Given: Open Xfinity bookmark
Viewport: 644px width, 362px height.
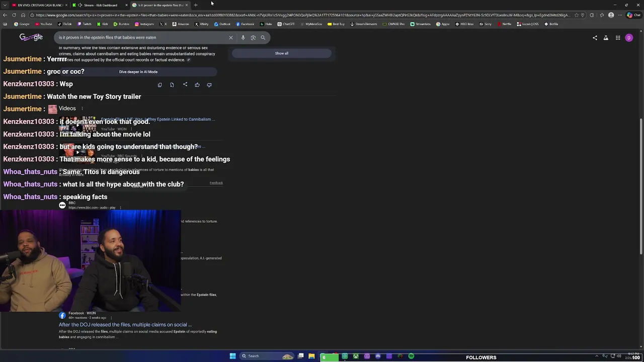Looking at the screenshot, I should click(202, 24).
